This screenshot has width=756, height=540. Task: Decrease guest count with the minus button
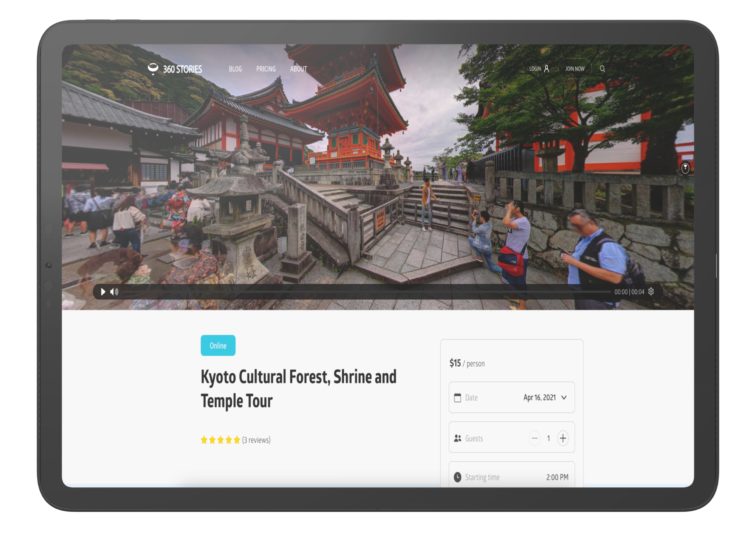535,438
